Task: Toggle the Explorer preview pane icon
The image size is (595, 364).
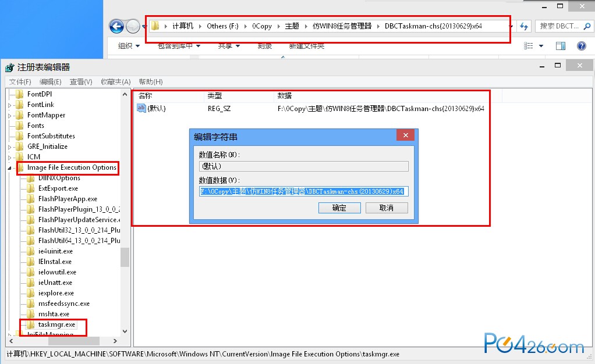Action: click(x=561, y=46)
